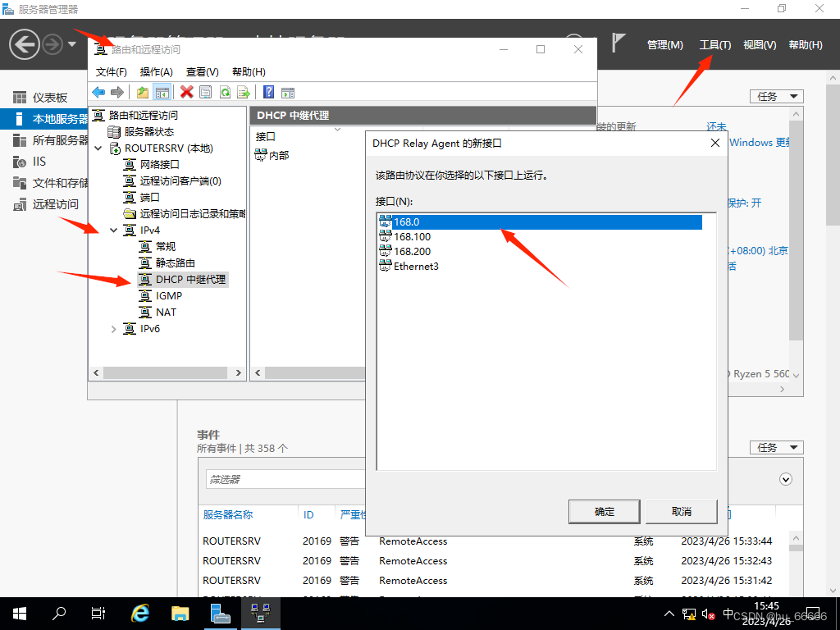Collapse the ROUTERSRV (本地) tree node
The height and width of the screenshot is (630, 840).
pyautogui.click(x=98, y=148)
